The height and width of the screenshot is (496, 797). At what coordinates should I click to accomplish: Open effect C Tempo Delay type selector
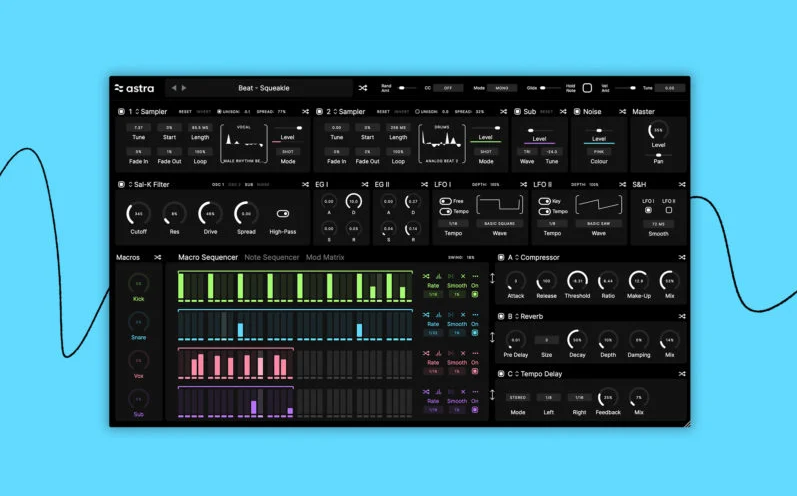[517, 374]
